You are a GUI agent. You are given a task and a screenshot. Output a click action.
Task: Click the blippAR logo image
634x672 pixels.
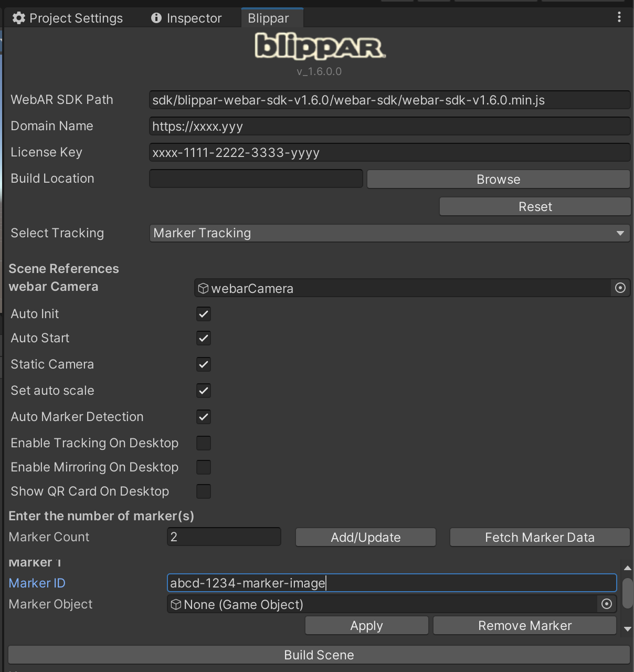pos(320,46)
